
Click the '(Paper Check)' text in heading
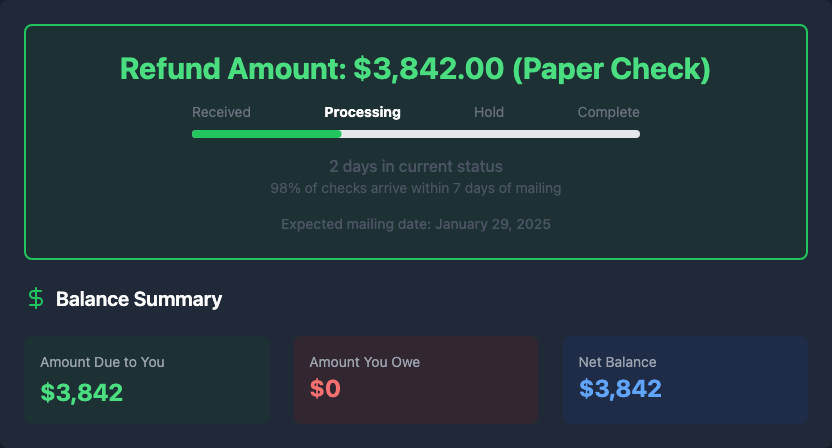pos(613,69)
